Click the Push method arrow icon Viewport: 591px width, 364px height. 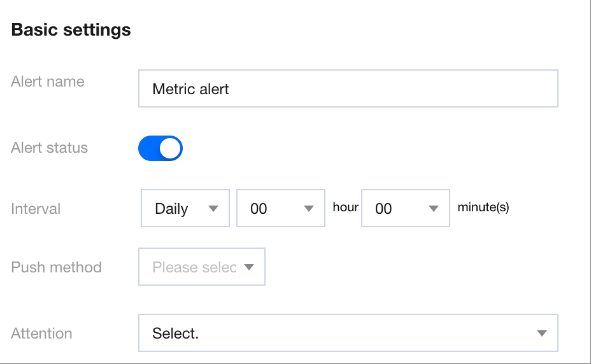pyautogui.click(x=249, y=267)
